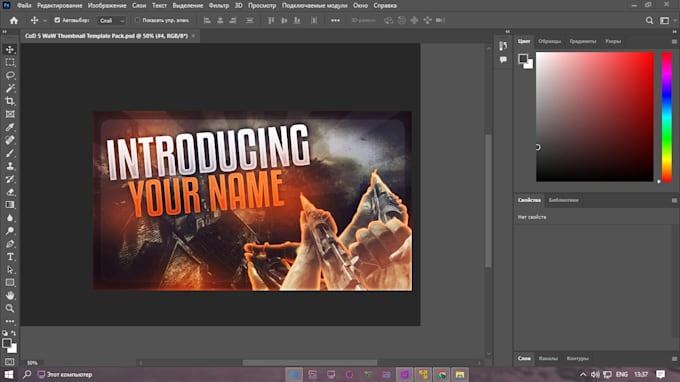Select the Healing Brush tool

[x=10, y=140]
